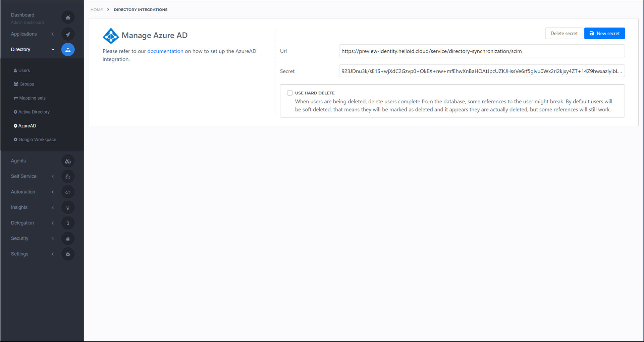Expand the Delegation chevron
Viewport: 644px width, 342px height.
[53, 223]
